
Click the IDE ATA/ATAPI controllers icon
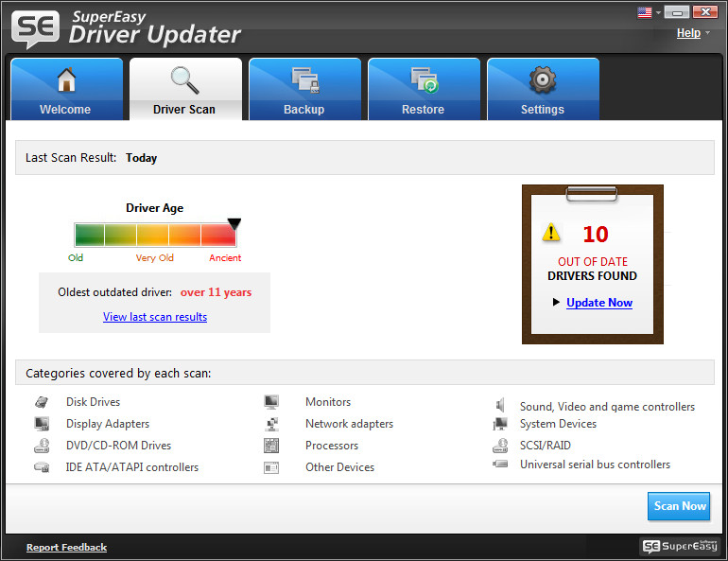(x=42, y=467)
